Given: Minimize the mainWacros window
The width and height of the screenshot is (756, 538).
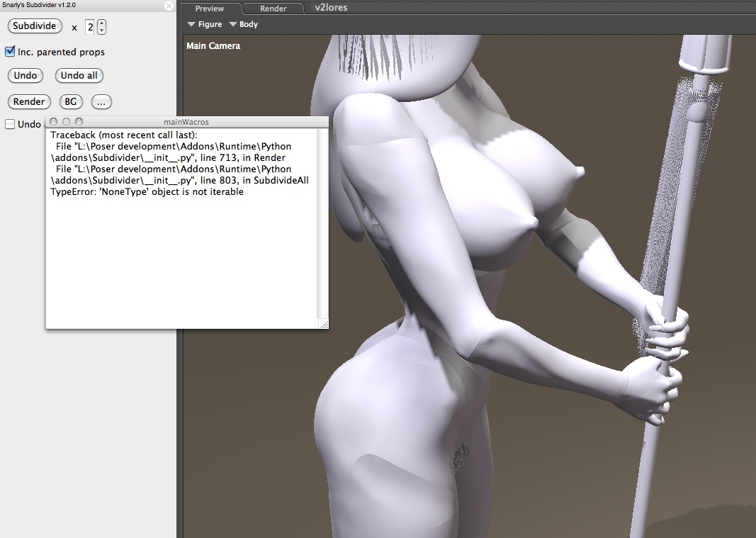Looking at the screenshot, I should coord(66,122).
